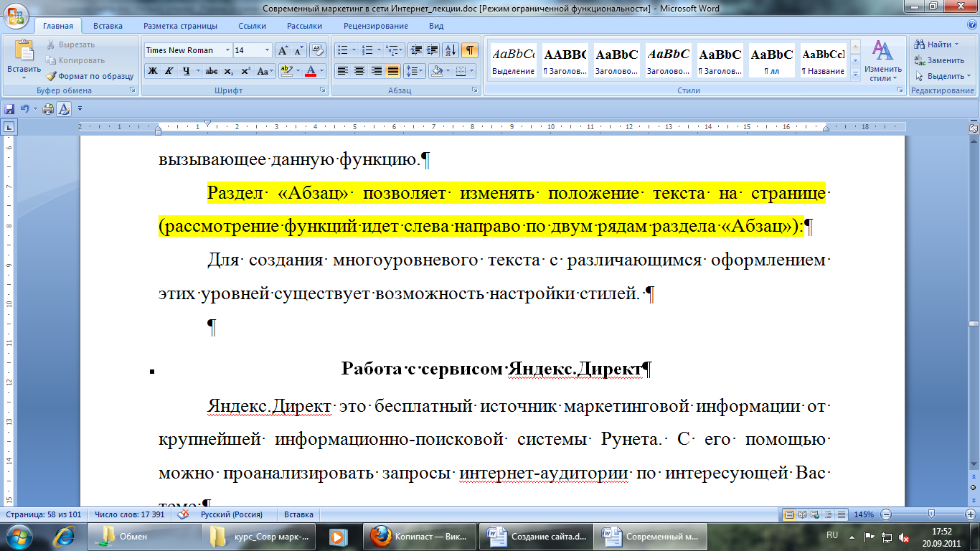Apply the Название style
Image resolution: width=980 pixels, height=551 pixels.
click(823, 60)
